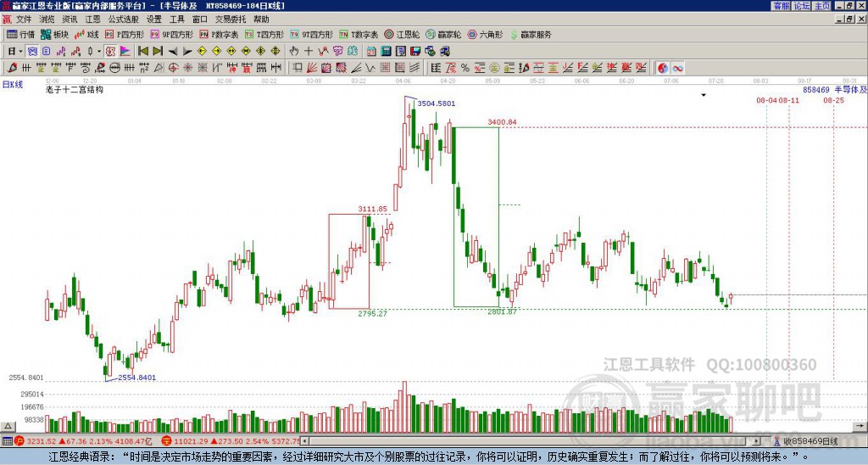Step chart left with black arrow
Viewport: 868px width, 465px height.
(x=173, y=51)
